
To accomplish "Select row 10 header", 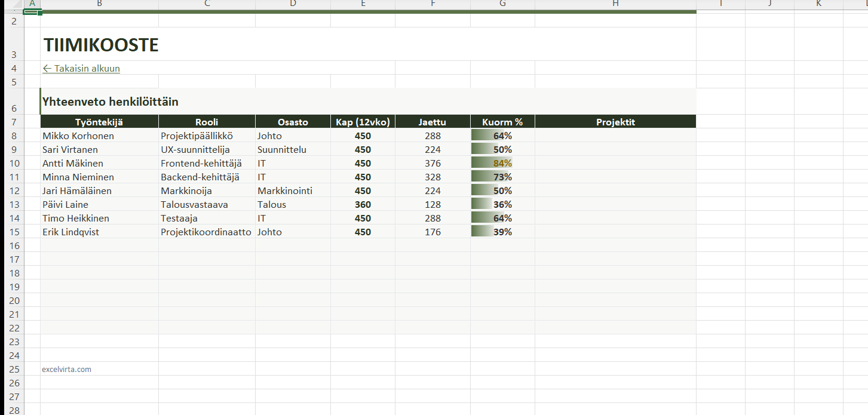I will pos(14,164).
